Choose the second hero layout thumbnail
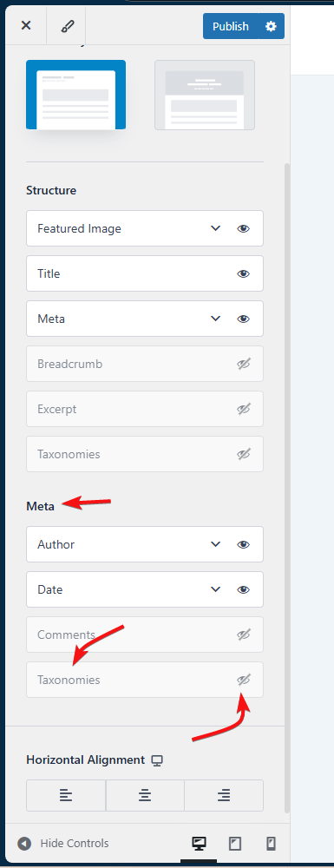Screen dimensions: 334x868 (x=205, y=95)
